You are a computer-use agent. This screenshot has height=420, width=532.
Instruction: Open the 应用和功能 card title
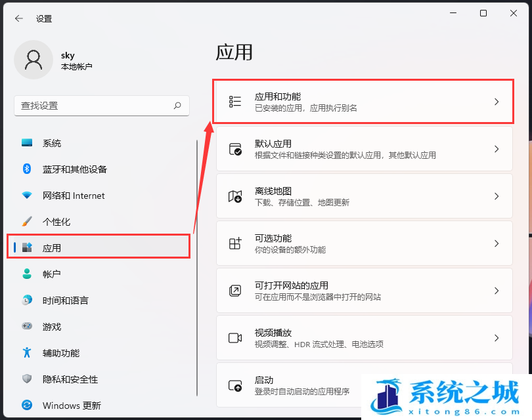pos(278,96)
